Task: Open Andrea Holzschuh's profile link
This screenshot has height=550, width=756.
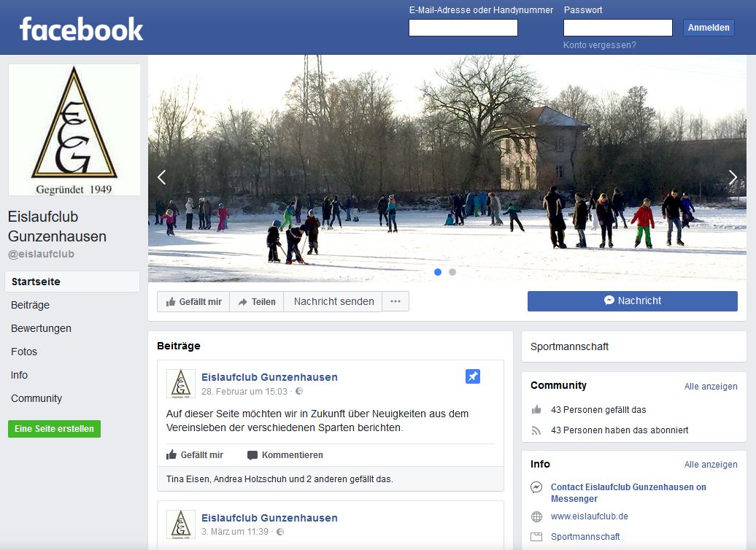Action: coord(249,479)
